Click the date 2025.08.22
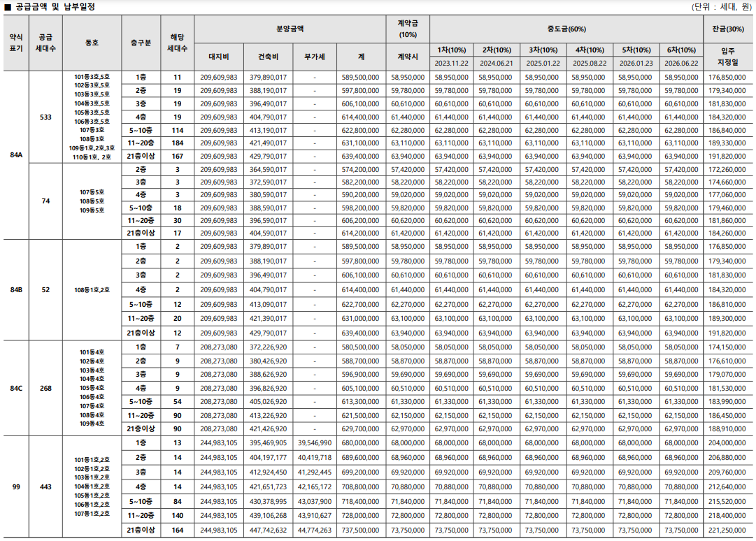Screen dimensions: 756x541 [x=590, y=64]
